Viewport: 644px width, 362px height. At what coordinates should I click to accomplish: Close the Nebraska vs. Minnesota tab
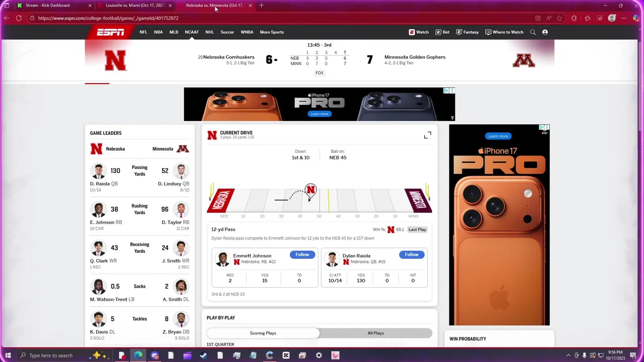pos(250,6)
